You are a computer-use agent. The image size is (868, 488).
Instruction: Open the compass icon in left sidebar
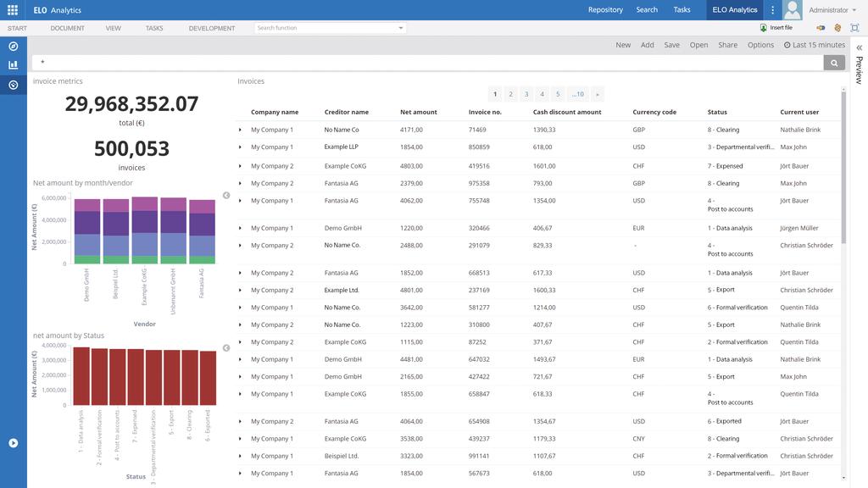click(14, 47)
